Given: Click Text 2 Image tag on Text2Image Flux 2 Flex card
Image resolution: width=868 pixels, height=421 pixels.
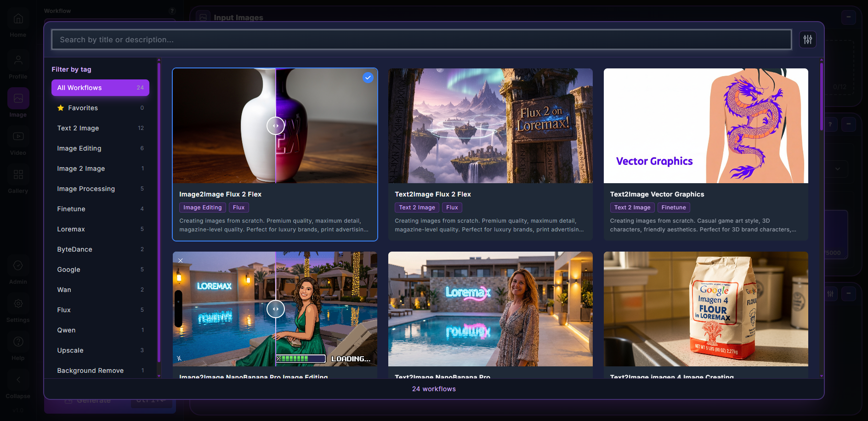Looking at the screenshot, I should coord(417,208).
